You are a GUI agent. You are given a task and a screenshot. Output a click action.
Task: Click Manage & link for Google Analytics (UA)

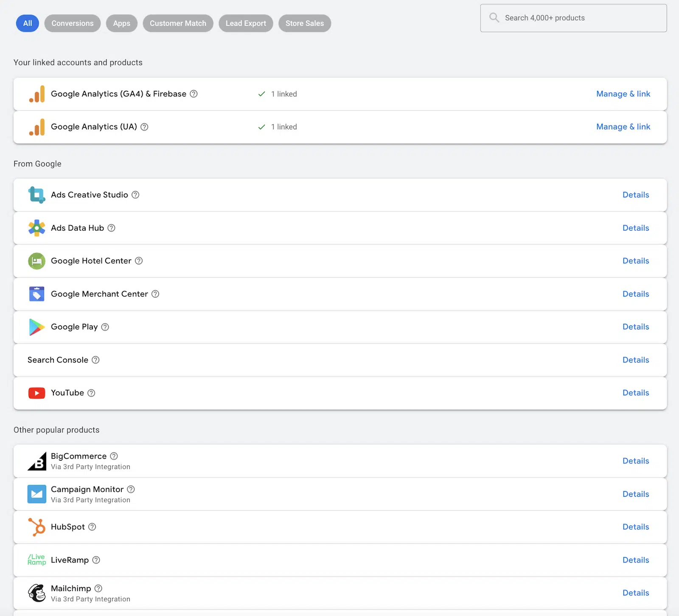(x=623, y=127)
